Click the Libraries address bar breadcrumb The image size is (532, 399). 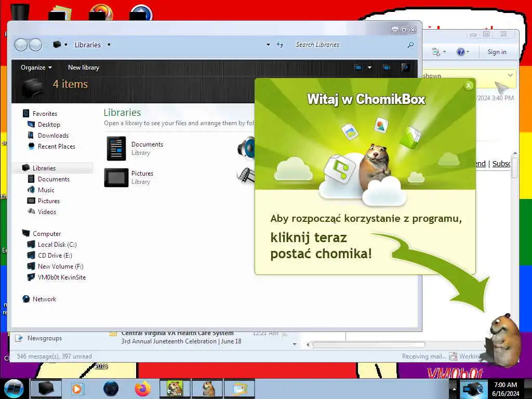(87, 45)
